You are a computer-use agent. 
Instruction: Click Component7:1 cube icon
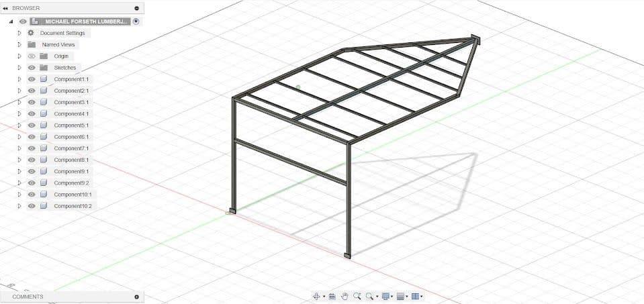[44, 148]
